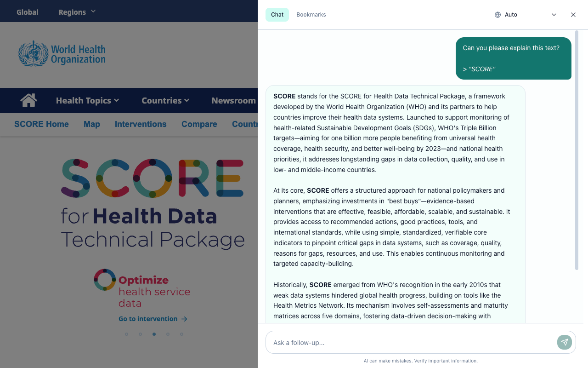Expand the Countries dropdown menu
Viewport: 588px width, 368px height.
pyautogui.click(x=165, y=100)
